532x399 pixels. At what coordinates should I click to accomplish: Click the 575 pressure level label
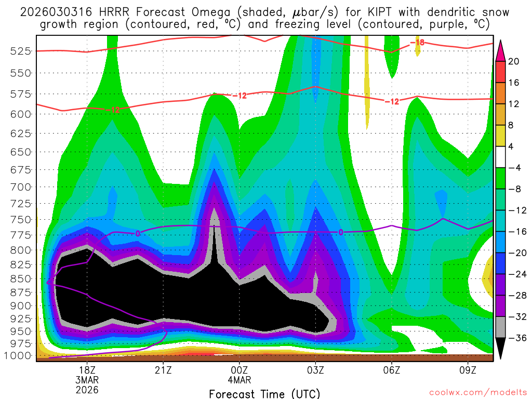pos(21,94)
